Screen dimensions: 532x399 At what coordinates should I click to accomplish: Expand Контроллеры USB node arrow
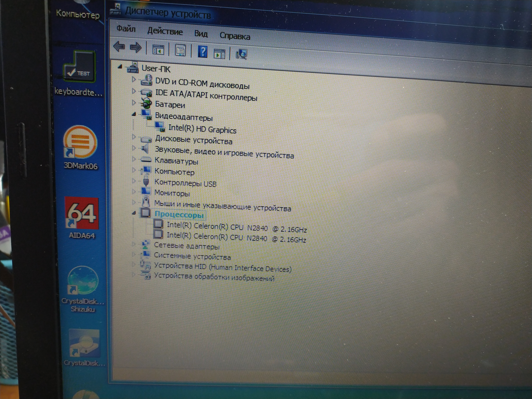(134, 181)
